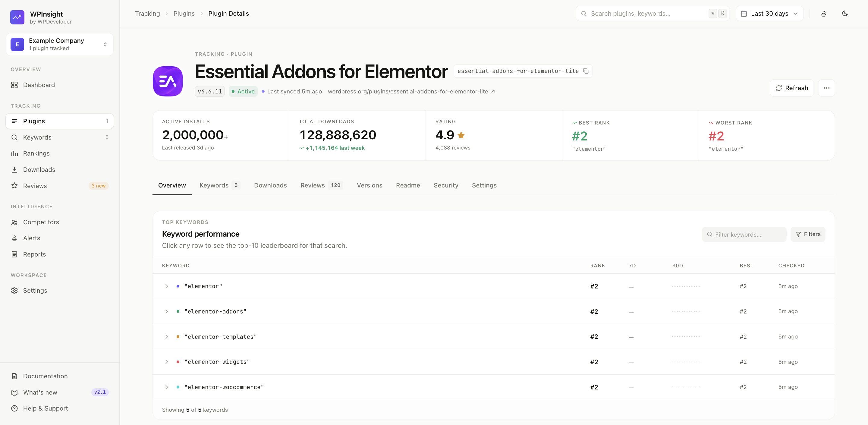Click the magnifier icon in global search
Viewport: 868px width, 425px height.
584,14
